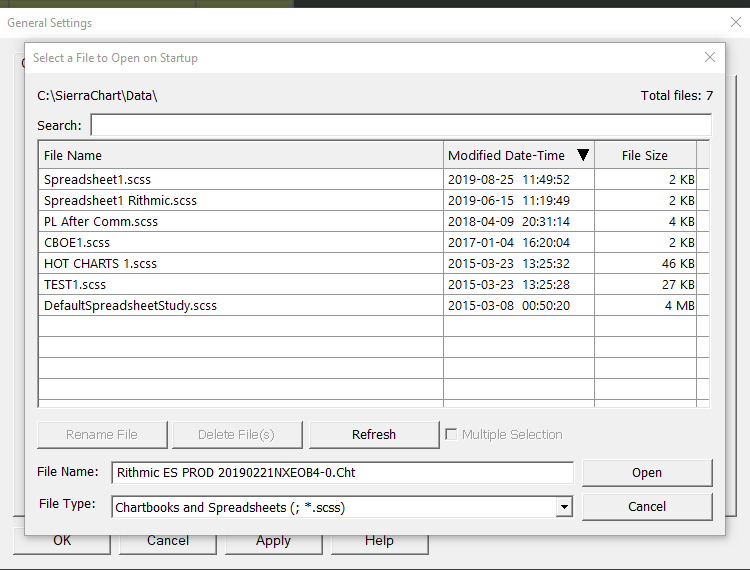Click the 4 MB file size cell
The height and width of the screenshot is (570, 750).
645,306
